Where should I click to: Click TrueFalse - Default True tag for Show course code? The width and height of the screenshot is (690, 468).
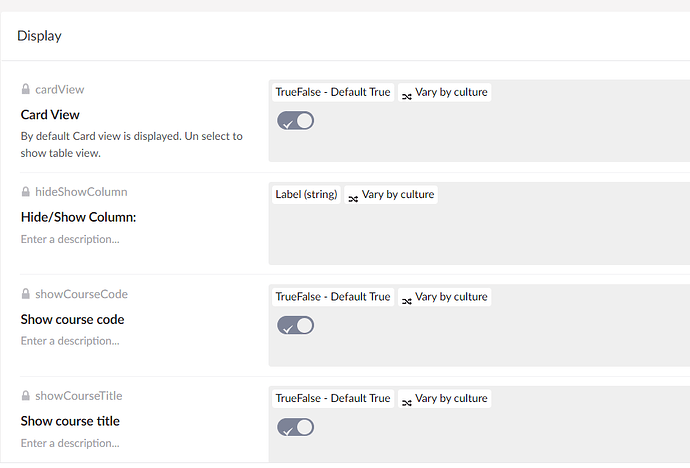pos(333,297)
